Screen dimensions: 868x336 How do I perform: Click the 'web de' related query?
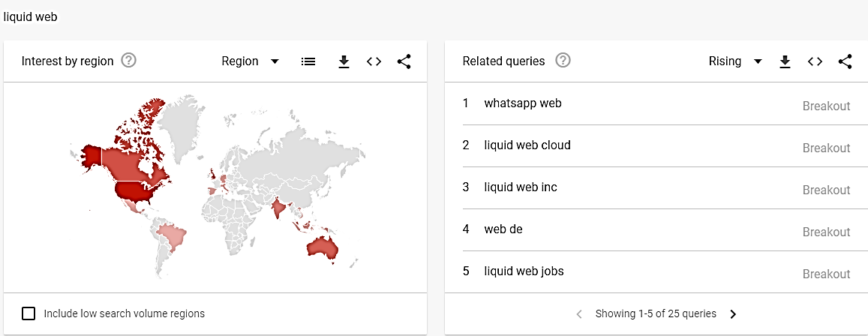click(503, 229)
